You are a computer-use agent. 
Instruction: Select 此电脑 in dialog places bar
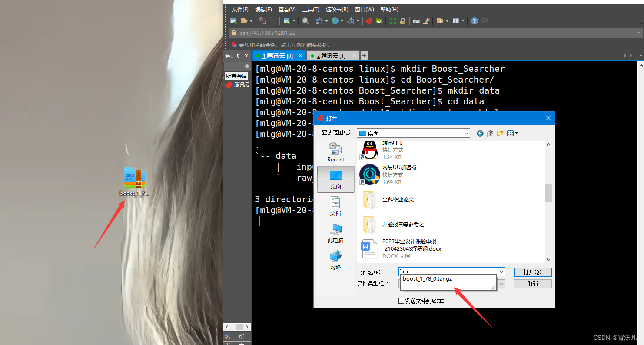click(x=335, y=233)
